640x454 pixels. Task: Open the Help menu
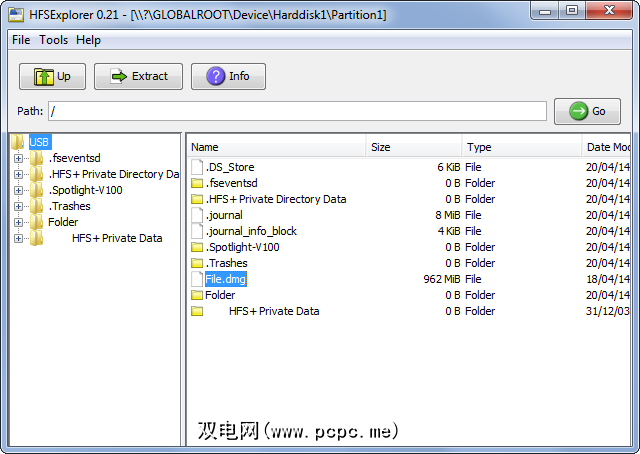[88, 40]
